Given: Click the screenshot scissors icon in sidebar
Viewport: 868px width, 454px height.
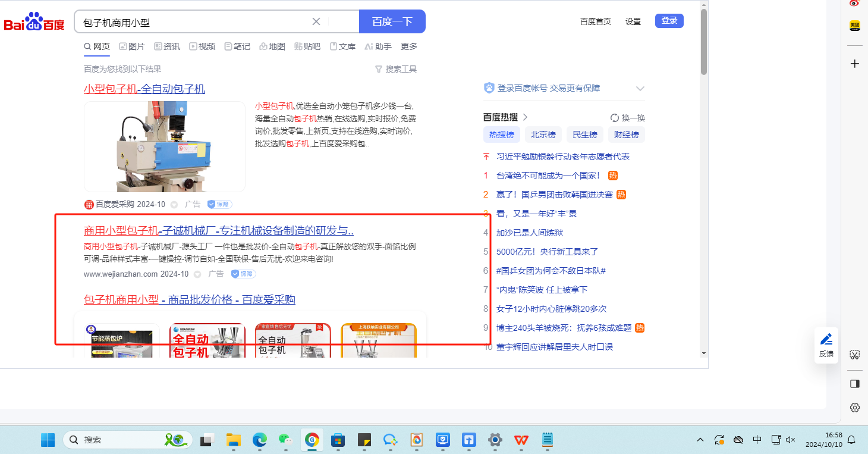Looking at the screenshot, I should tap(855, 355).
